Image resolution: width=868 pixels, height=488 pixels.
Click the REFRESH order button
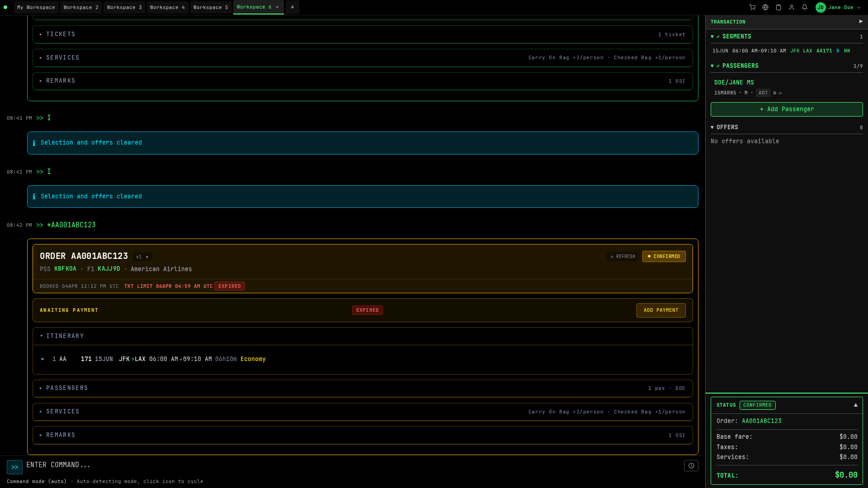coord(623,257)
